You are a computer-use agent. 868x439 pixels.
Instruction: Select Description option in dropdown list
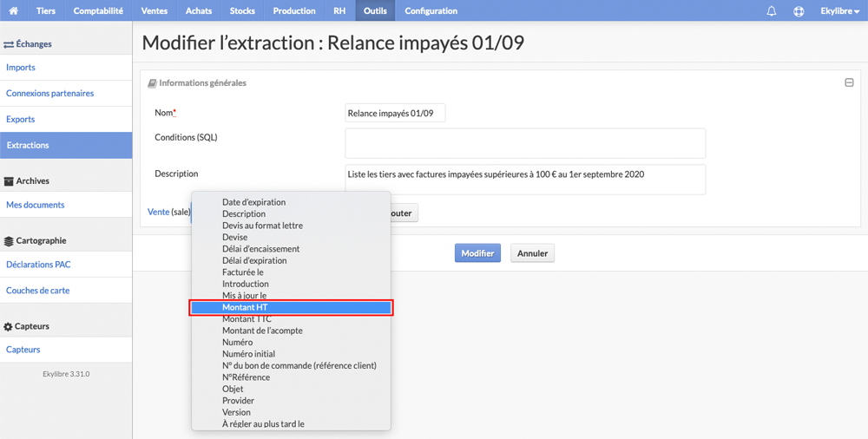(x=291, y=213)
